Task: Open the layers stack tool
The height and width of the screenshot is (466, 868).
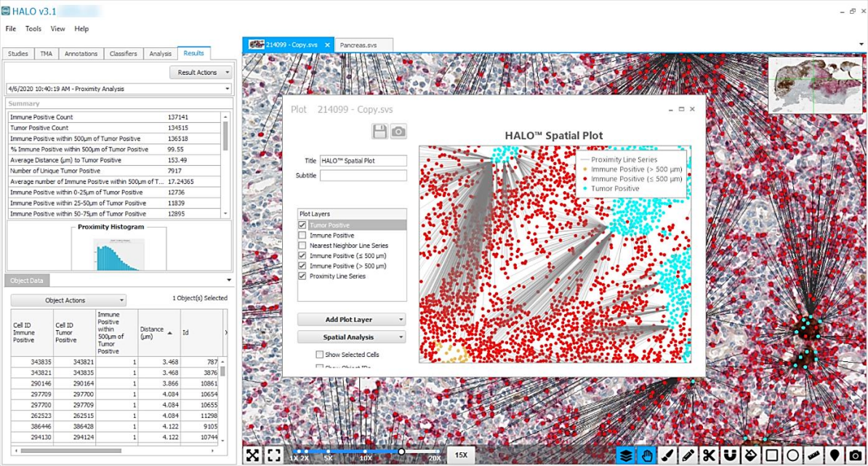Action: coord(626,455)
